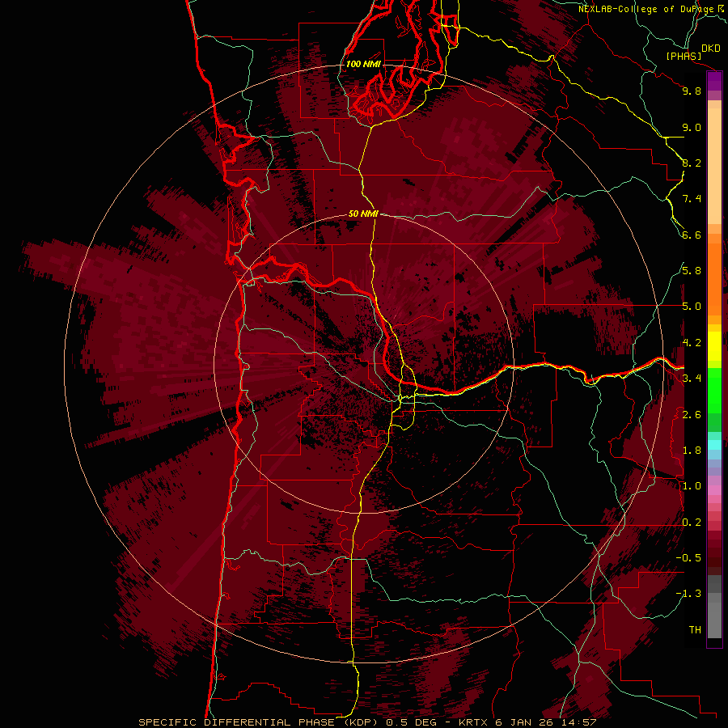Pick the cyan segment of the color bar

(714, 444)
